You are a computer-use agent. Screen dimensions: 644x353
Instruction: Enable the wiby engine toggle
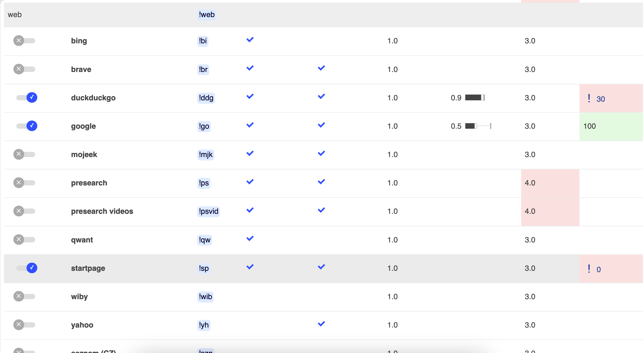[x=24, y=296]
